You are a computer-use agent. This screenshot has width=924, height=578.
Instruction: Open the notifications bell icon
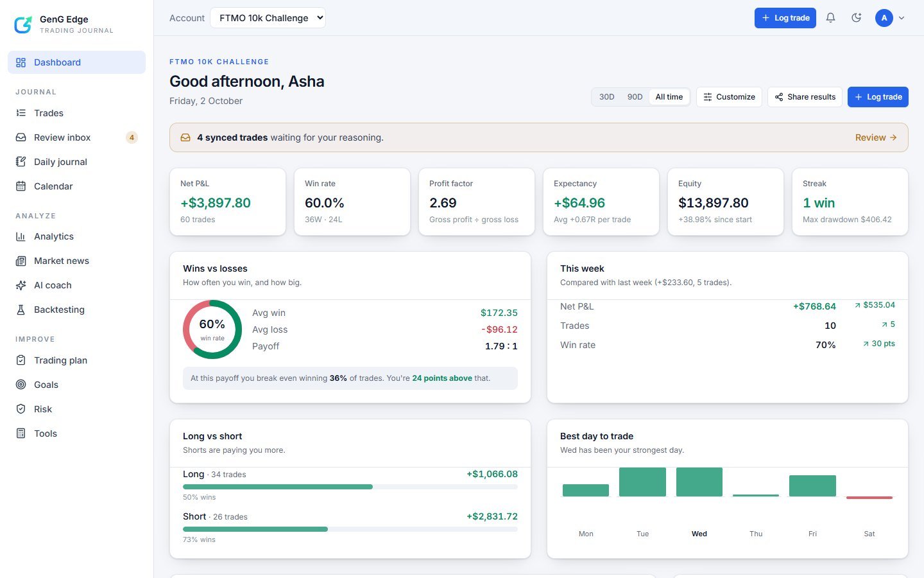830,18
